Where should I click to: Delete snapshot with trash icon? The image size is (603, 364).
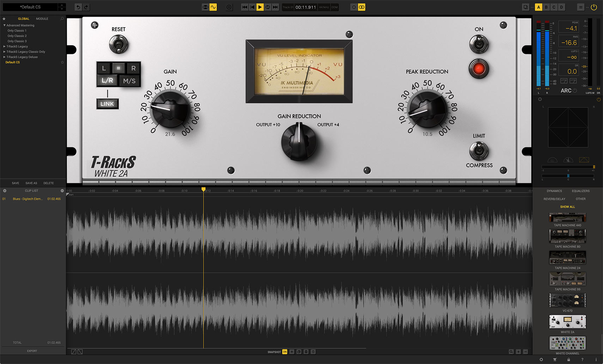(x=313, y=352)
